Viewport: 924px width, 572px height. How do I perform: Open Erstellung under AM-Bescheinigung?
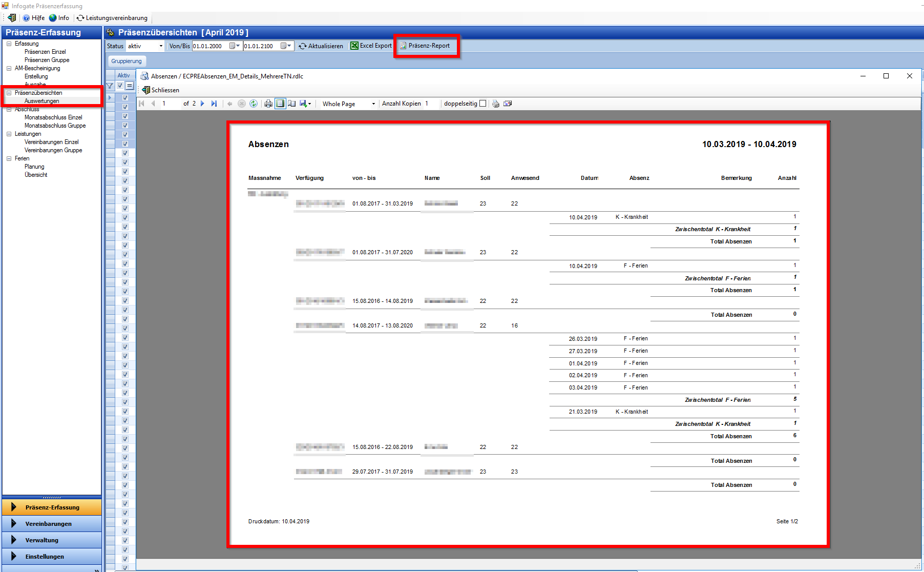coord(36,76)
